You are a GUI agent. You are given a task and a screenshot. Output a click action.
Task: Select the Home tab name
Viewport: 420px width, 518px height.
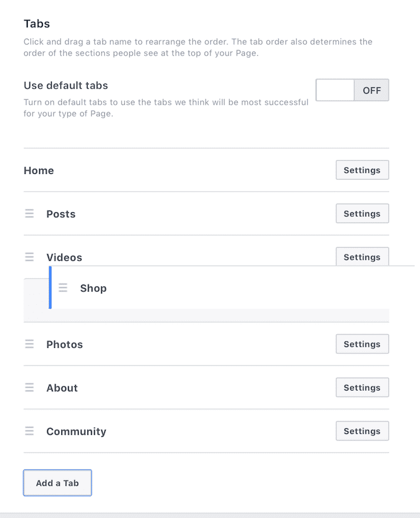coord(39,170)
